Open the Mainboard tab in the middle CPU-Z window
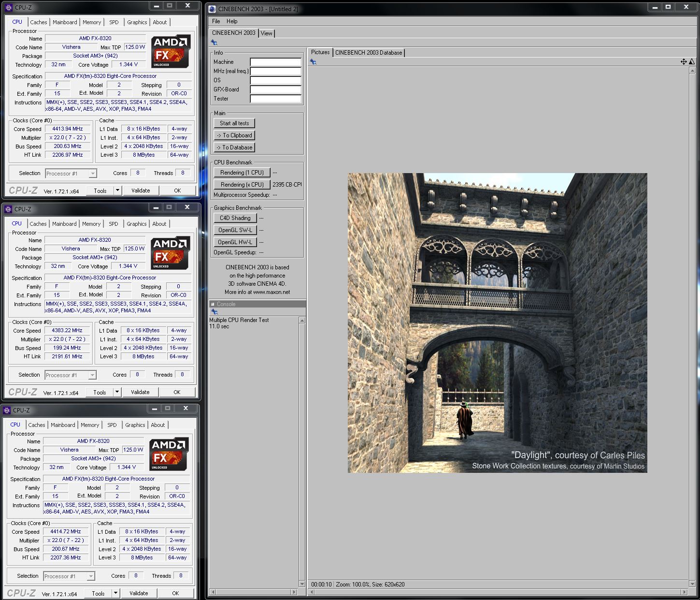The width and height of the screenshot is (700, 600). tap(64, 224)
